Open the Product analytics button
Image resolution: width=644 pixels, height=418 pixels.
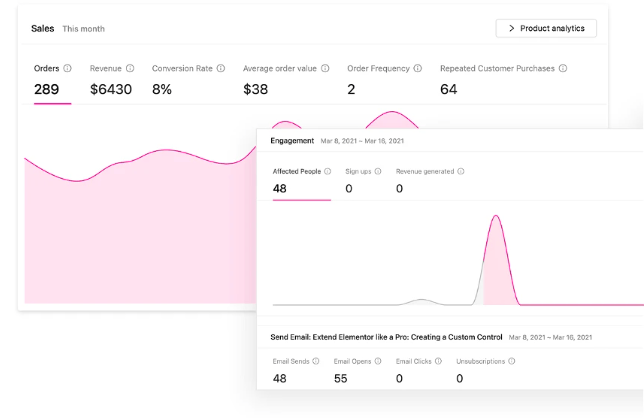pos(546,28)
